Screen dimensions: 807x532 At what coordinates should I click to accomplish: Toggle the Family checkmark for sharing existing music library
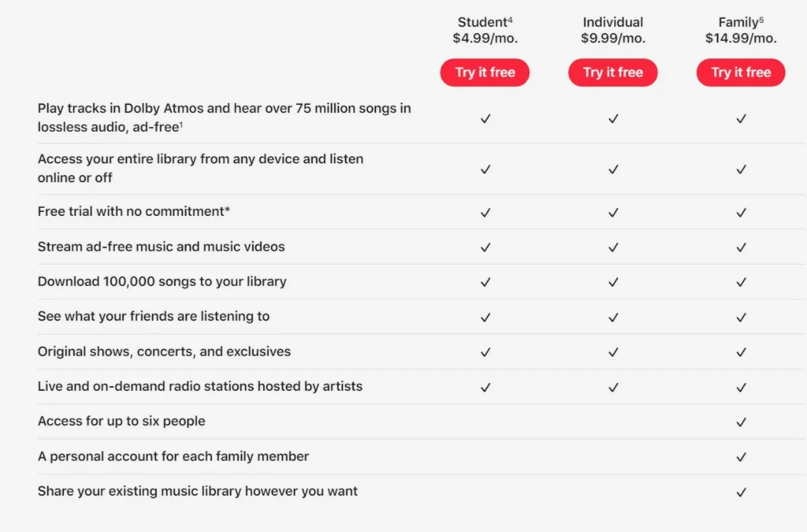click(740, 492)
